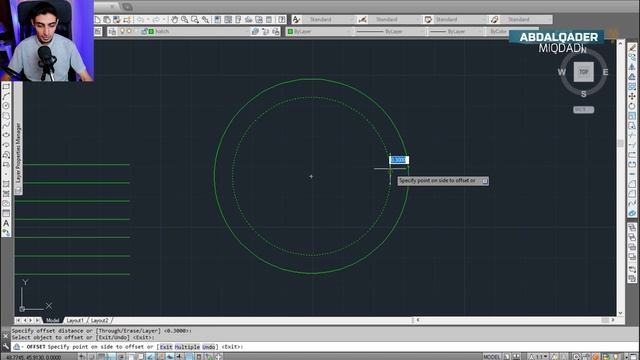Choose the Exit command-line option
The image size is (640, 360).
(x=166, y=347)
